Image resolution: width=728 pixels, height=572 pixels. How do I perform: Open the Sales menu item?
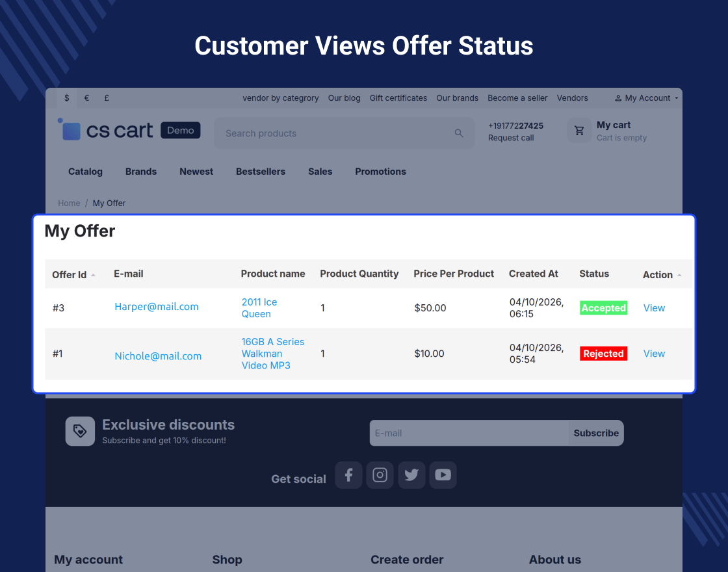pyautogui.click(x=320, y=172)
